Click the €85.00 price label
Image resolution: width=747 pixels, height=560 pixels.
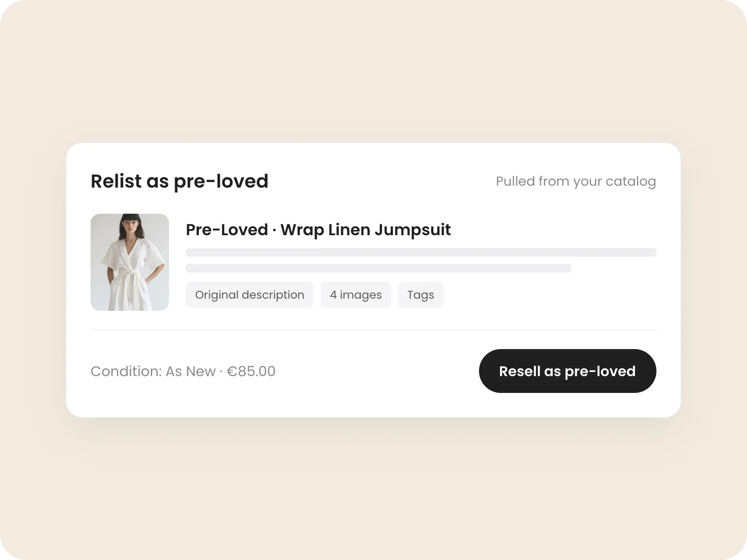(x=251, y=371)
